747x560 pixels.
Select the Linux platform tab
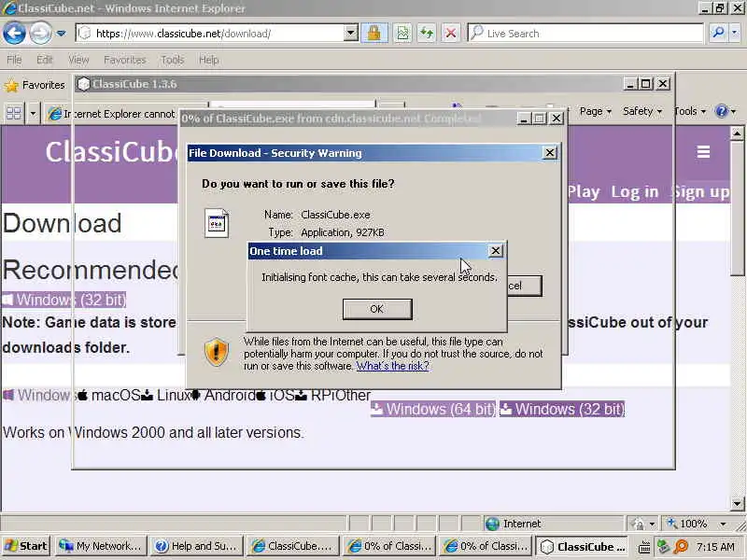pos(166,395)
